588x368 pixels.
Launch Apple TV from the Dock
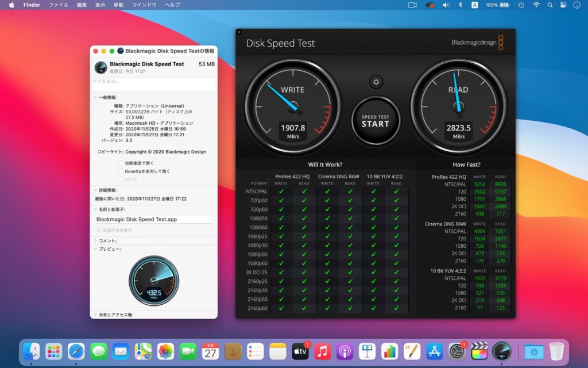(300, 351)
